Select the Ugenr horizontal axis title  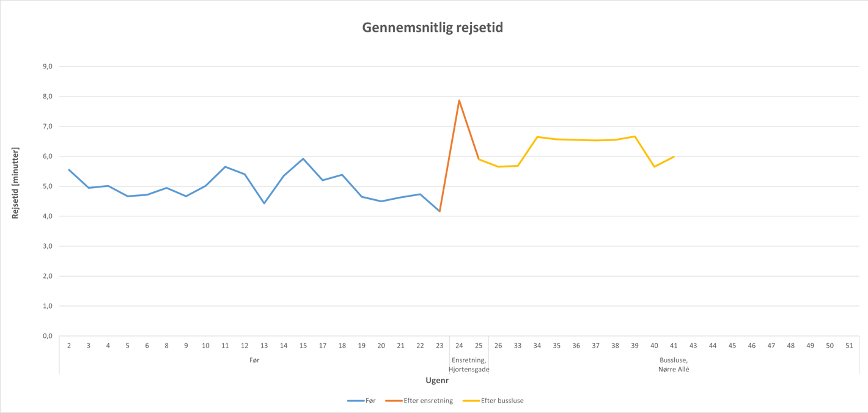tap(437, 381)
